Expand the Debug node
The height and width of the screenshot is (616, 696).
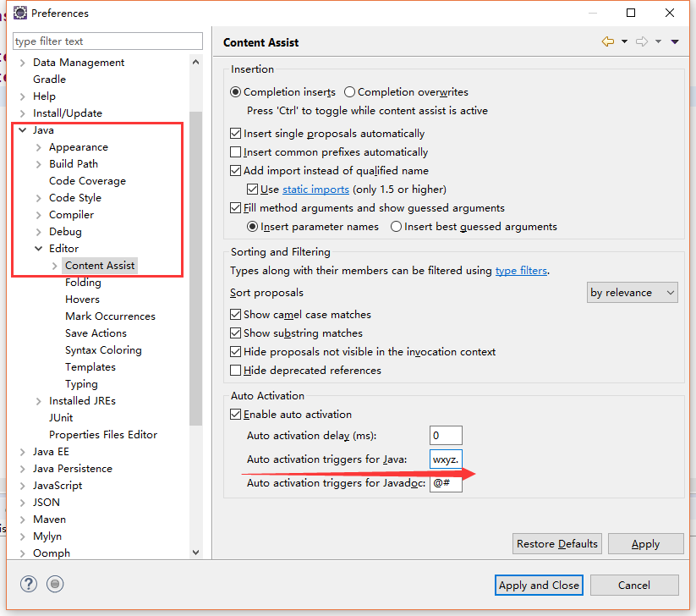(x=39, y=232)
